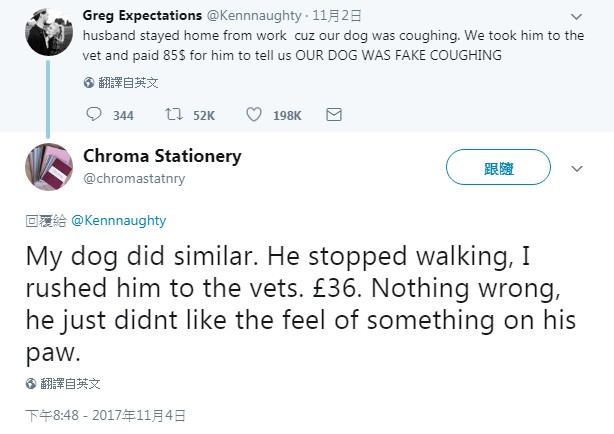Click globe icon beside top tweet translation
614x434 pixels.
pos(89,83)
